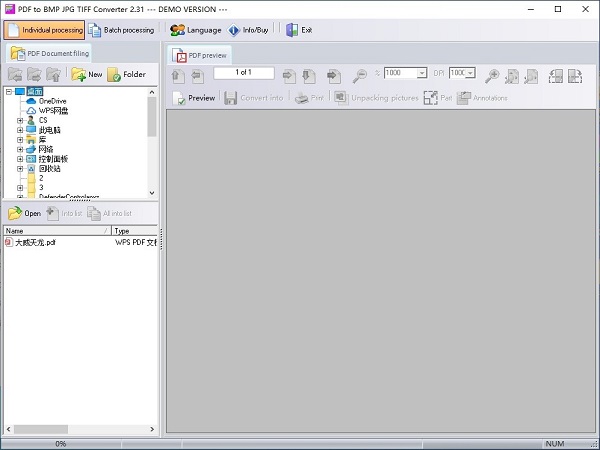Screen dimensions: 600x450
Task: Go to last page icon
Action: click(x=309, y=76)
